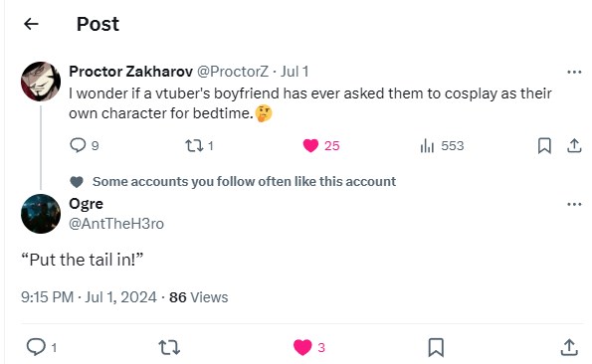
Task: Bookmark Proctor Zakharov's post
Action: pyautogui.click(x=544, y=145)
